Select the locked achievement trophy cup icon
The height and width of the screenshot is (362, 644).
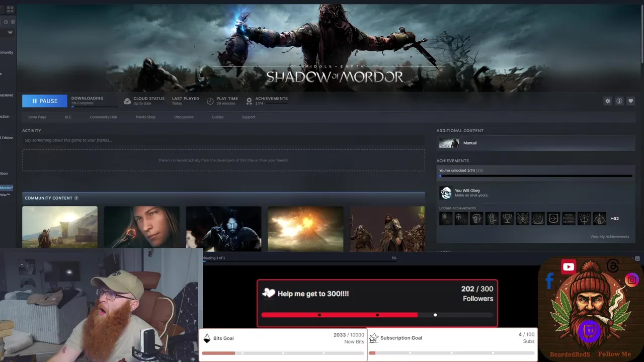pyautogui.click(x=507, y=219)
